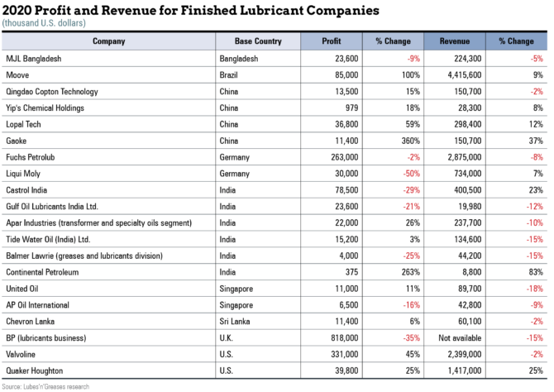Select the Profit column header

331,41
